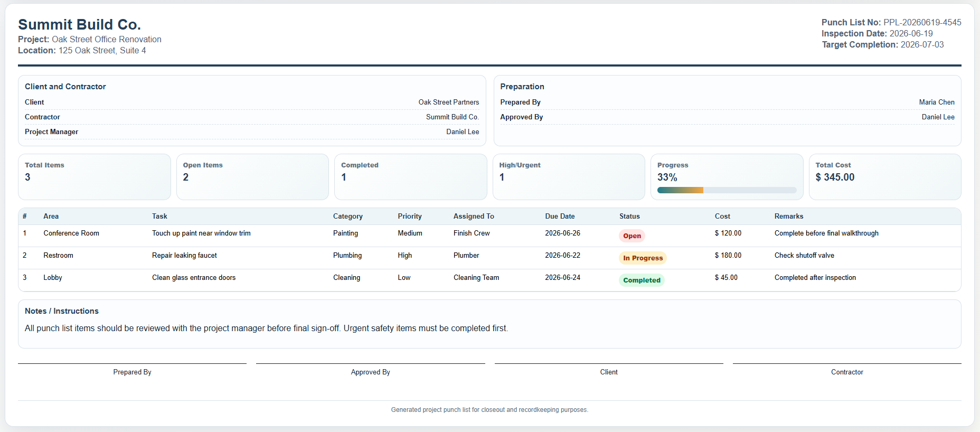This screenshot has height=432, width=980.
Task: Click the Summit Build Co. heading
Action: (79, 24)
